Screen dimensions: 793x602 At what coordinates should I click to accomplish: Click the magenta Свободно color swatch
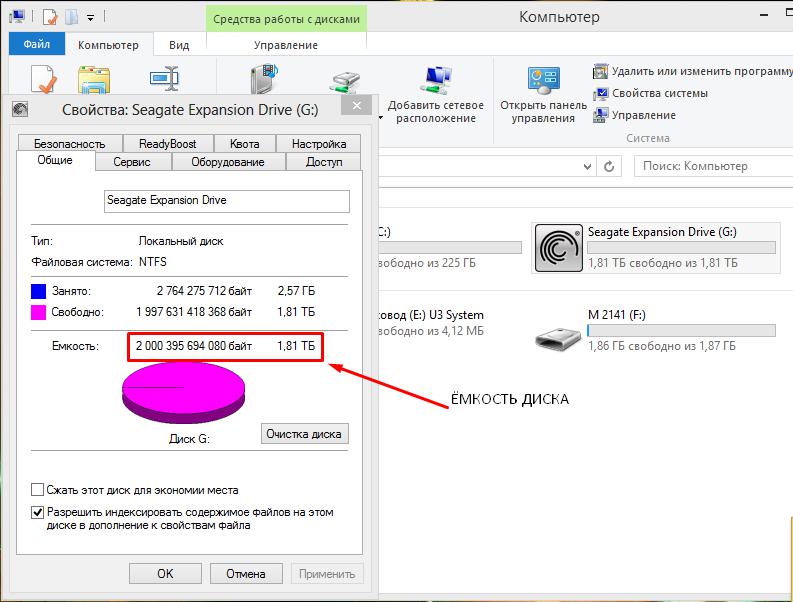click(x=38, y=313)
